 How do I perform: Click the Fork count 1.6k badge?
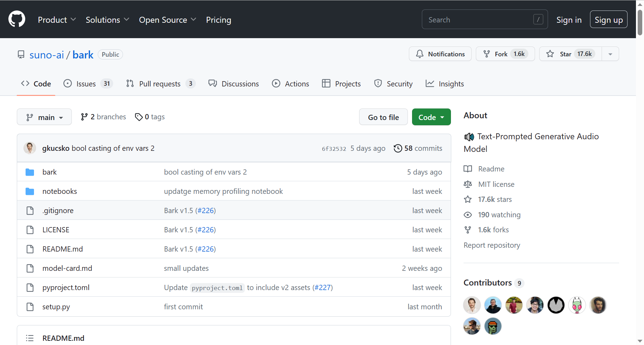coord(519,54)
